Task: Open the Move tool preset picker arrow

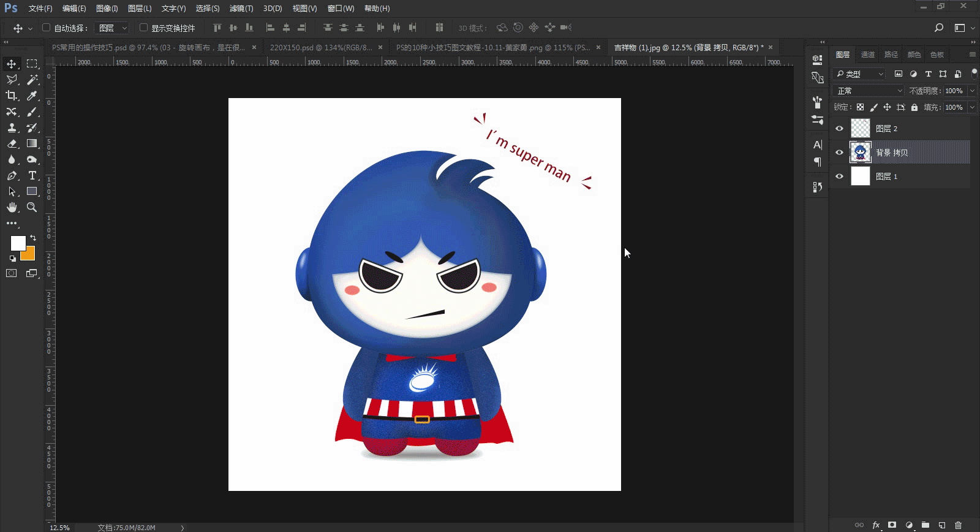Action: [30, 28]
